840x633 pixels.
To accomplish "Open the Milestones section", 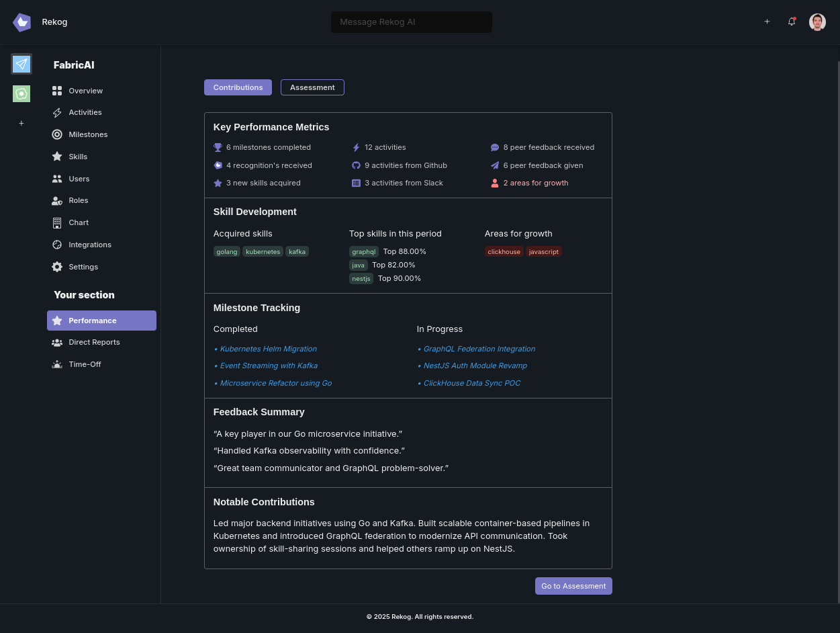I will tap(87, 134).
